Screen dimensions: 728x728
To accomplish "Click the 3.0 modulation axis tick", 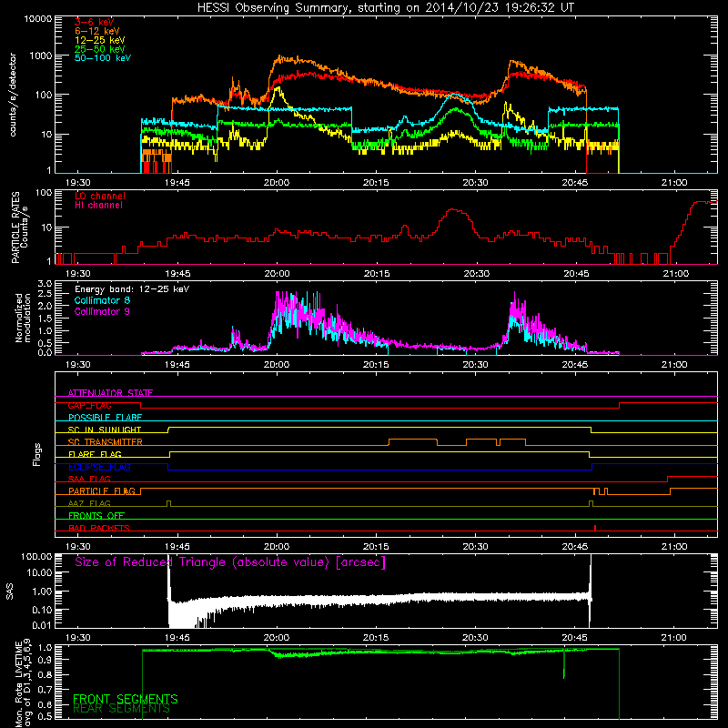I will [45, 284].
